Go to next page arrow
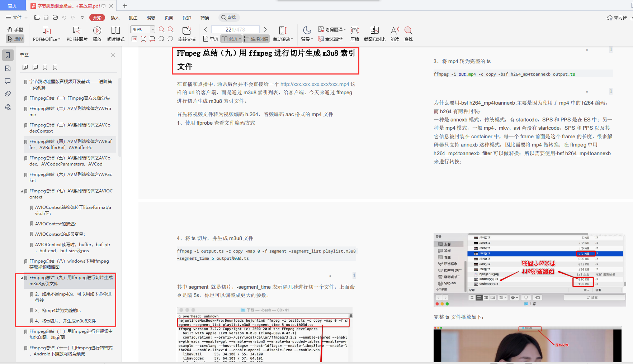This screenshot has width=633, height=364. point(265,29)
